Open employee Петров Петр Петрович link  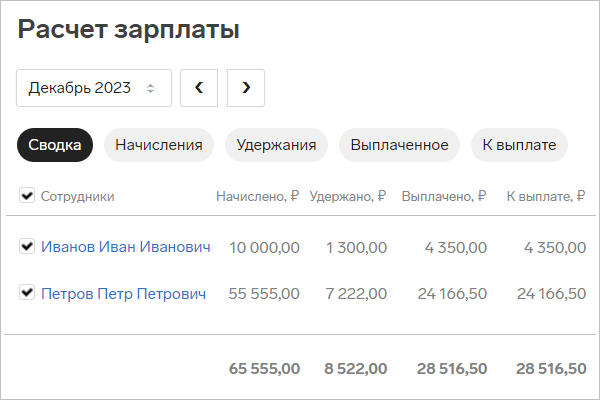pyautogui.click(x=123, y=294)
